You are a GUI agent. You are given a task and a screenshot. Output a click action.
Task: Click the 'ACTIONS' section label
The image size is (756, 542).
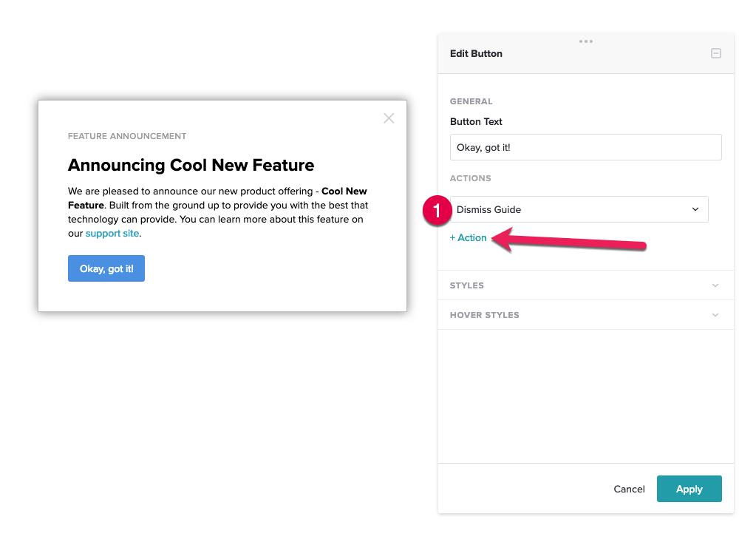[x=470, y=178]
